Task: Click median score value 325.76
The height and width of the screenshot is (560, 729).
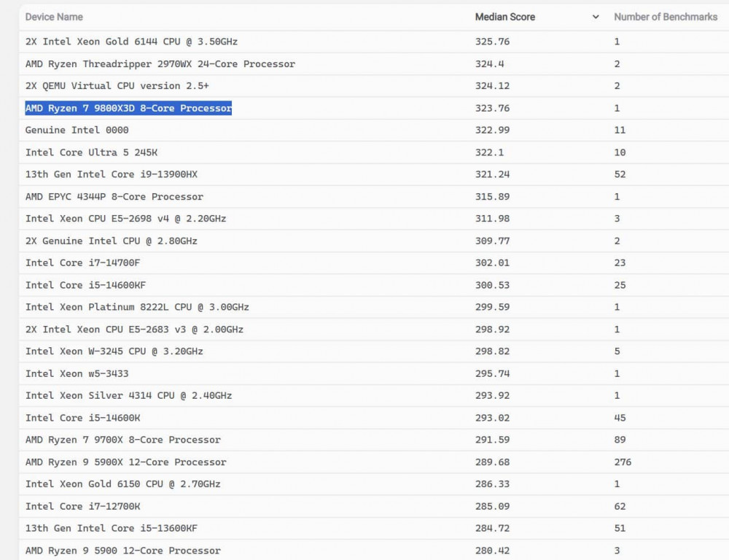Action: tap(492, 42)
